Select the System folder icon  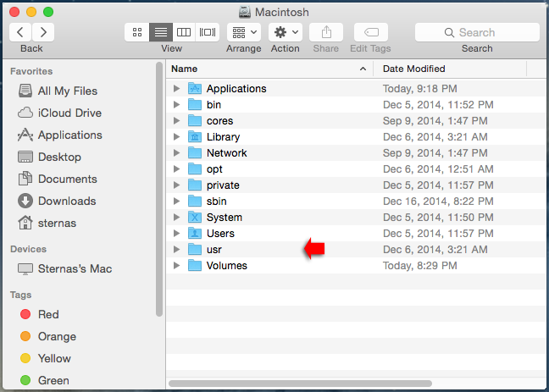click(x=195, y=218)
